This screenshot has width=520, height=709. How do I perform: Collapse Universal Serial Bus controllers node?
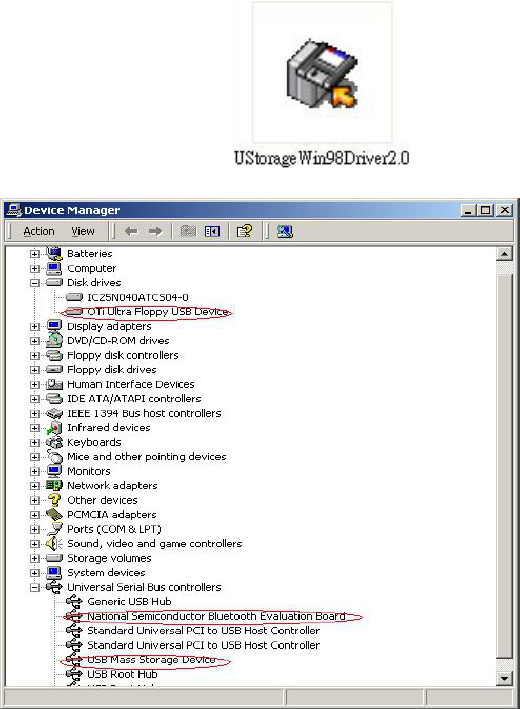pyautogui.click(x=35, y=587)
